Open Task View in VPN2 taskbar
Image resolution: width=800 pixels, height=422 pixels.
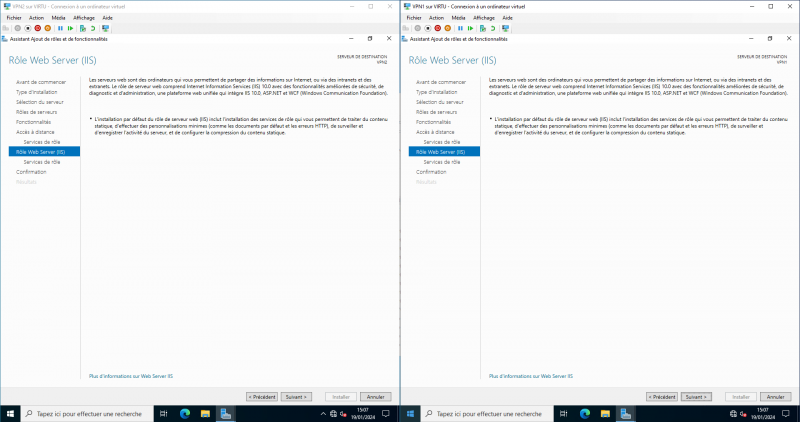(x=163, y=414)
